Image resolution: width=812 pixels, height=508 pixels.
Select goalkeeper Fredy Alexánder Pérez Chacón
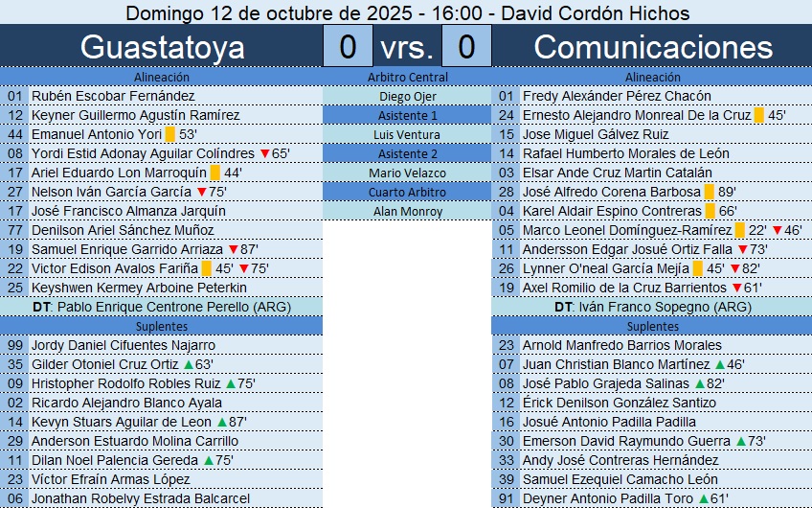617,96
